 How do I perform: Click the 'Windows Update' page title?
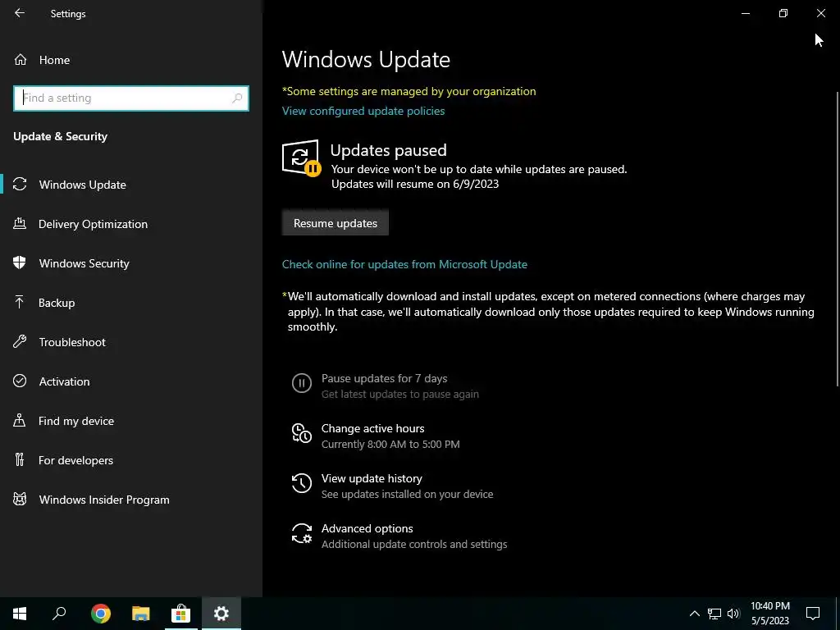[x=366, y=59]
